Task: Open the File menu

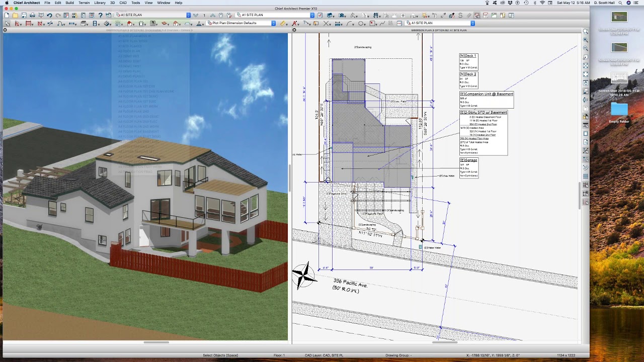Action: [x=47, y=3]
